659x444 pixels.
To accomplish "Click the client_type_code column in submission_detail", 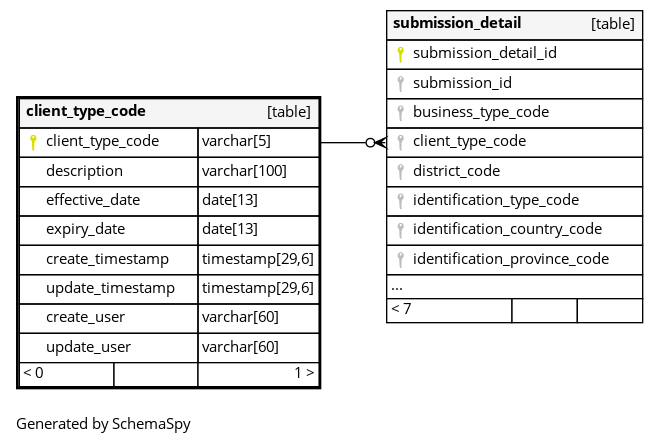I will click(x=469, y=142).
